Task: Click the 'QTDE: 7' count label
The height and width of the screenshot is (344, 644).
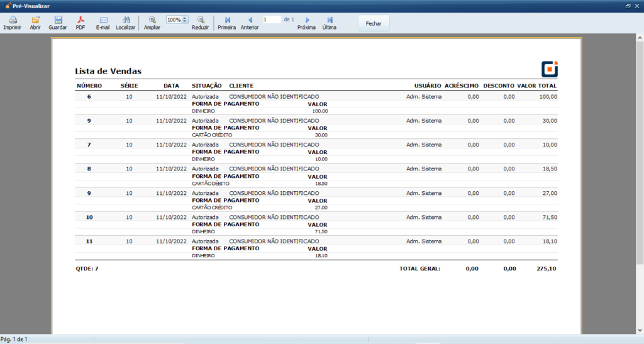Action: (x=87, y=269)
